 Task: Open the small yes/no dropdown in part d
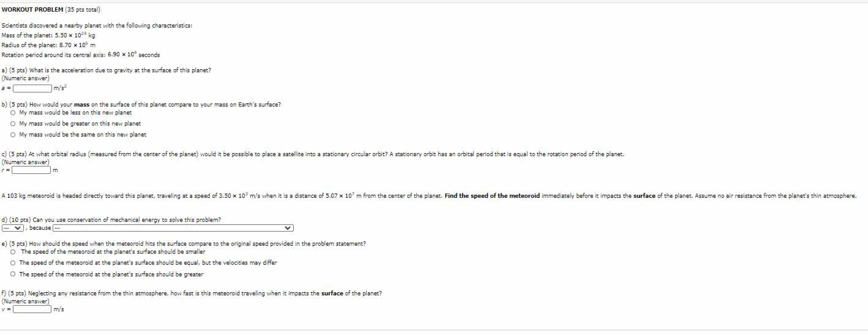pos(12,228)
